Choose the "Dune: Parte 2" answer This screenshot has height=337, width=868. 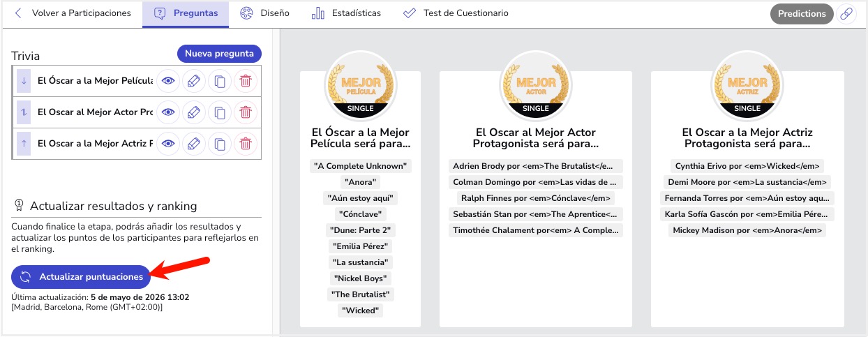(360, 230)
